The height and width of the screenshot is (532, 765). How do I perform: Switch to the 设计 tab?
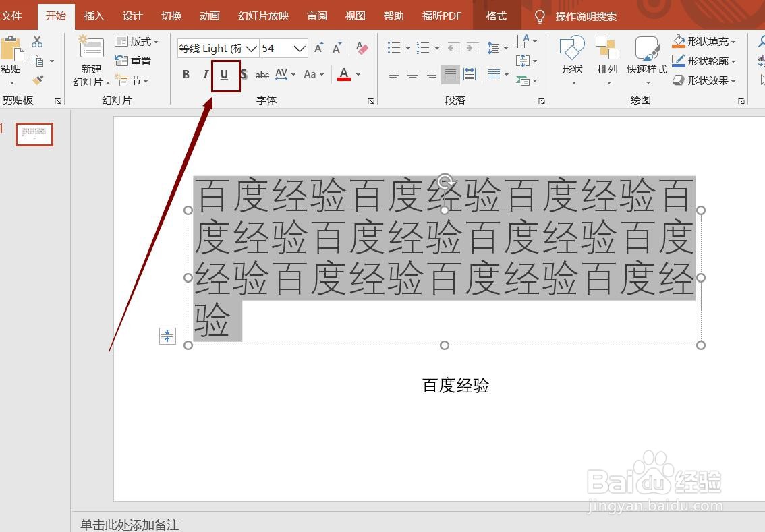click(x=132, y=16)
